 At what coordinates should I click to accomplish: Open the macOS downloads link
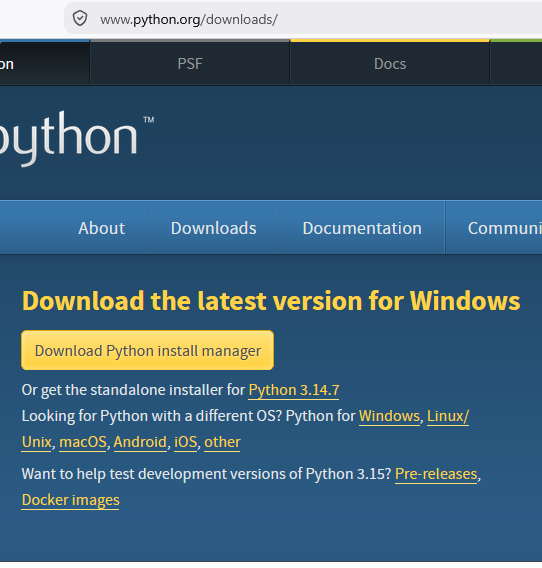83,442
